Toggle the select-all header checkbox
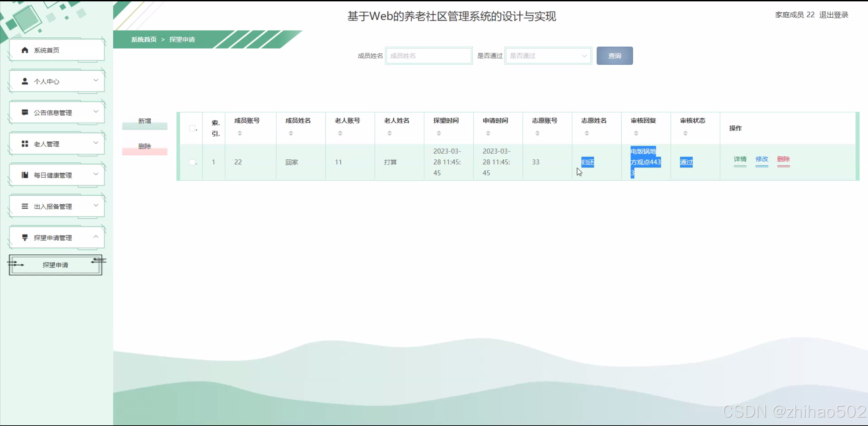 192,128
